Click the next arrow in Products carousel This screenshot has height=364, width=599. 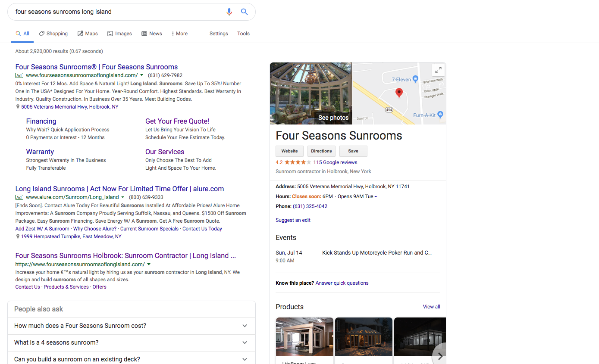(x=440, y=356)
